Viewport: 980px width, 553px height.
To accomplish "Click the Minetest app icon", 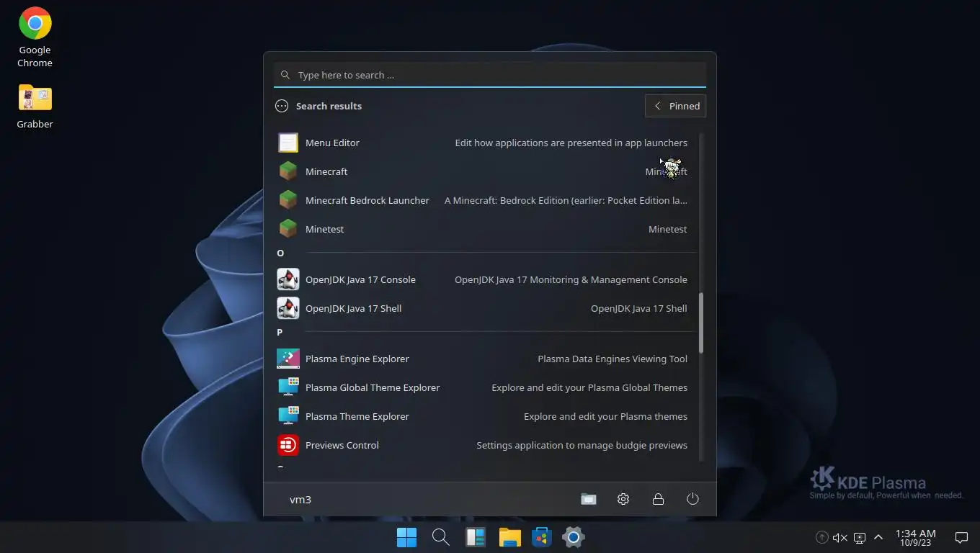I will point(288,229).
